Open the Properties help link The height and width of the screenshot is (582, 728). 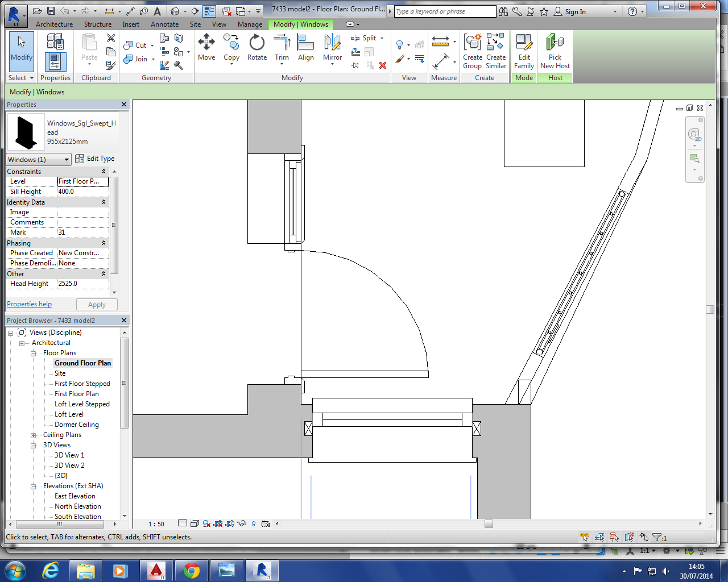point(29,304)
